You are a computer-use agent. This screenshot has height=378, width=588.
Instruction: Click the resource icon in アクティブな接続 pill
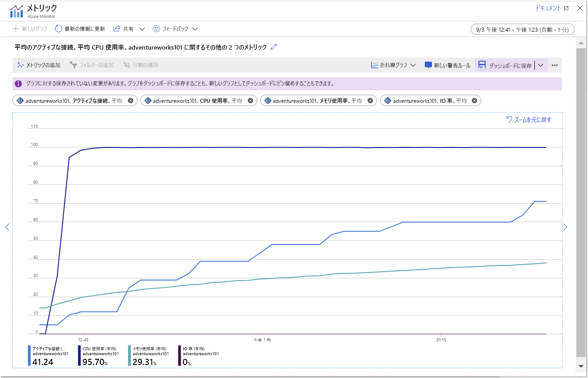[x=20, y=101]
